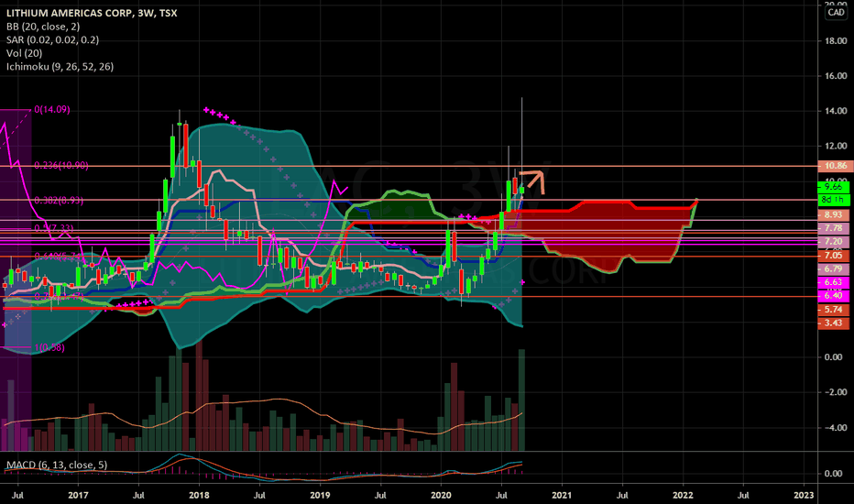This screenshot has width=854, height=504.
Task: Click the 1(0.58) Fibonacci level label
Action: click(x=49, y=347)
